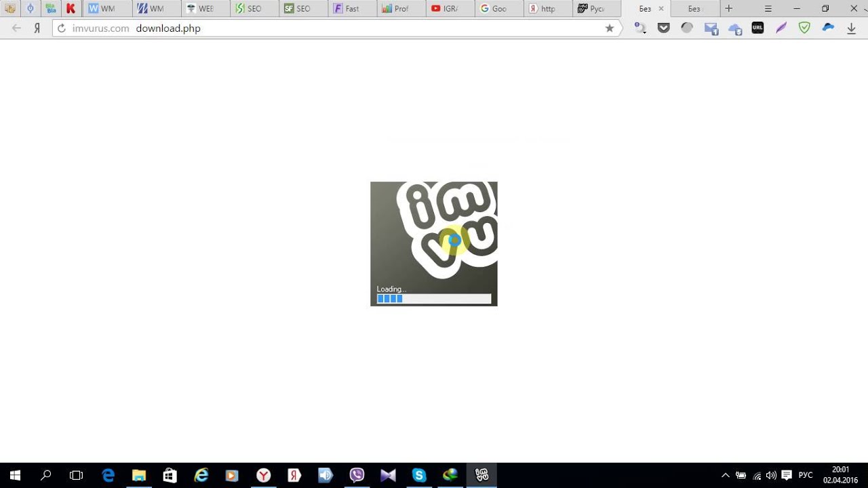Image resolution: width=868 pixels, height=488 pixels.
Task: Switch to the WEB tab
Action: [205, 9]
